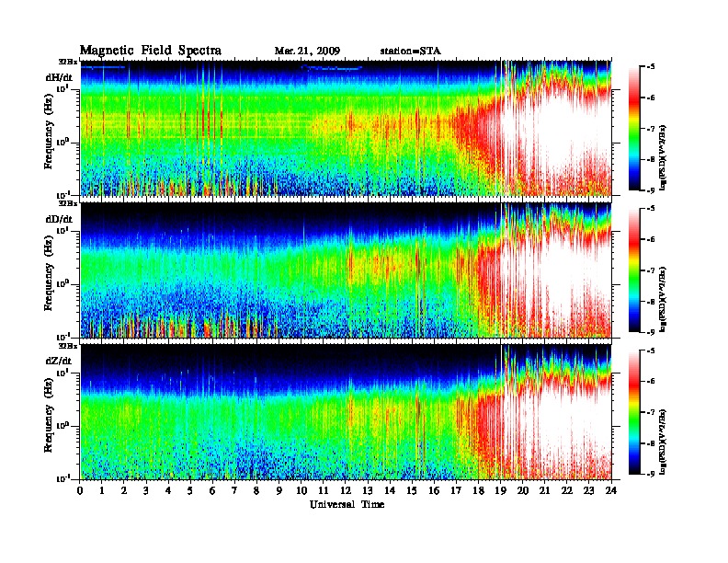This screenshot has width=728, height=563.
Task: Click hour "7" on the time axis
Action: point(234,491)
